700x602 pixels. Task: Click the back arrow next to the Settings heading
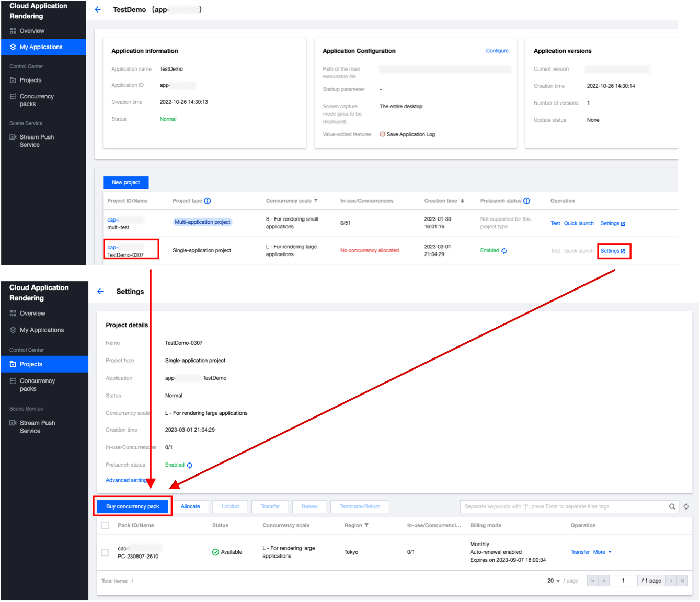click(100, 292)
